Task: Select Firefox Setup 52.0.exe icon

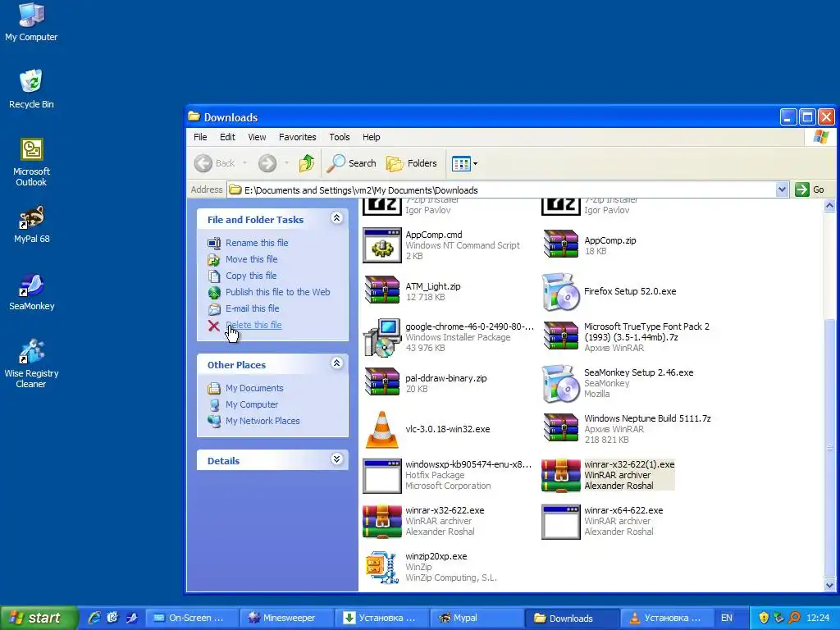Action: [x=561, y=292]
